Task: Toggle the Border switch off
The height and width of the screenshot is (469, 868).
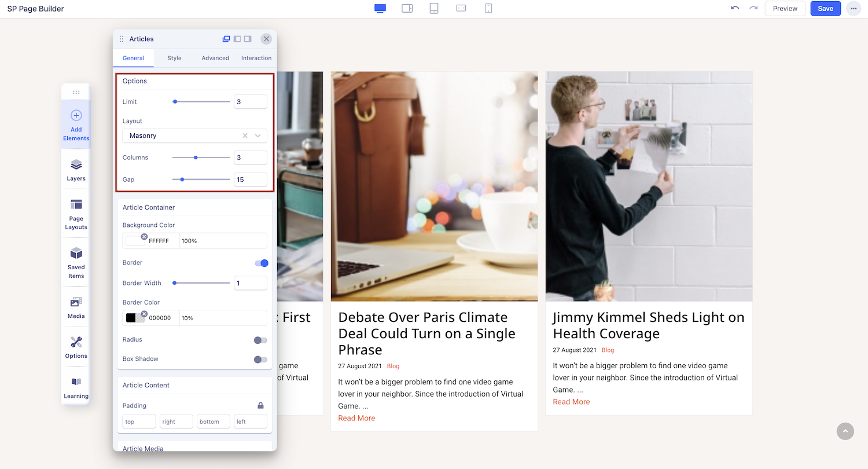Action: (x=261, y=263)
